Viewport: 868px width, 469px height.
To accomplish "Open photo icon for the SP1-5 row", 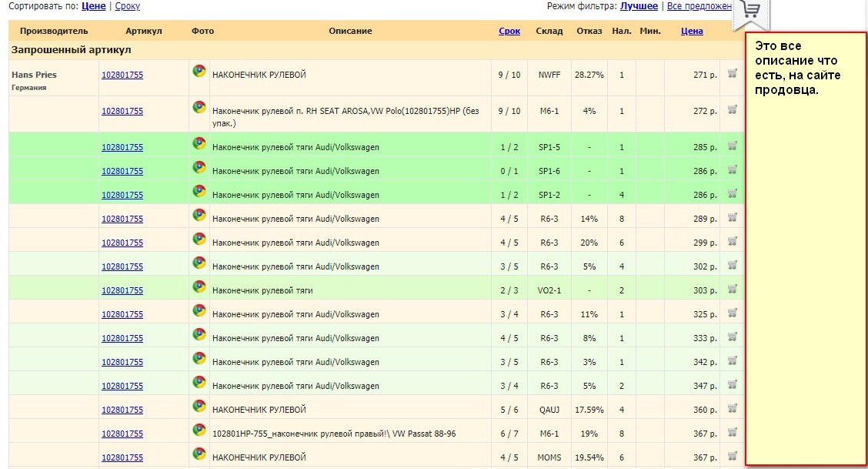I will tap(199, 143).
